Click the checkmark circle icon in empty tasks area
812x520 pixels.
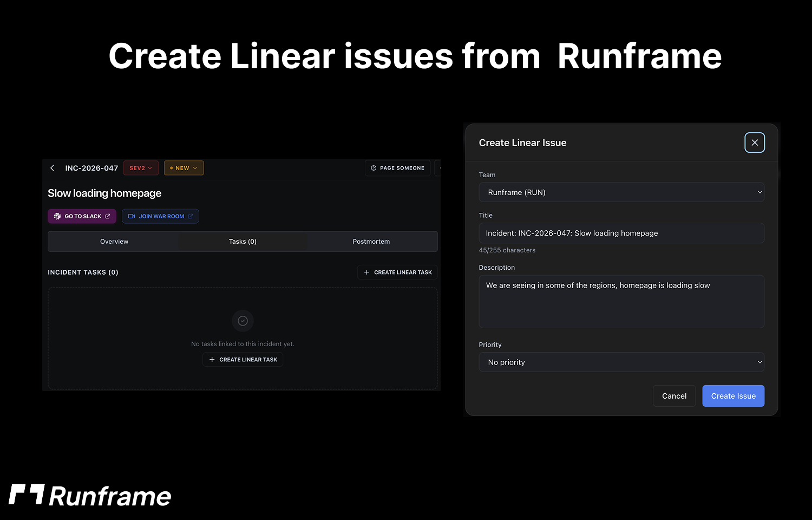pyautogui.click(x=243, y=321)
